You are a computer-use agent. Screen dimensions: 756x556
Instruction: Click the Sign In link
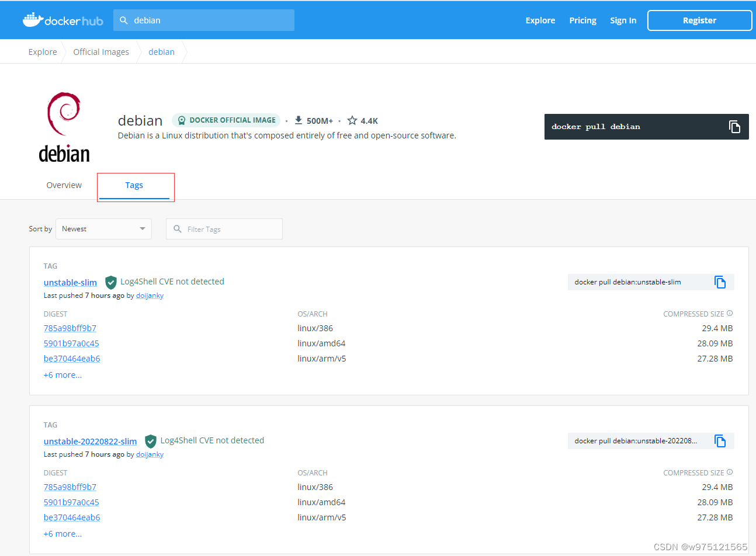(623, 20)
